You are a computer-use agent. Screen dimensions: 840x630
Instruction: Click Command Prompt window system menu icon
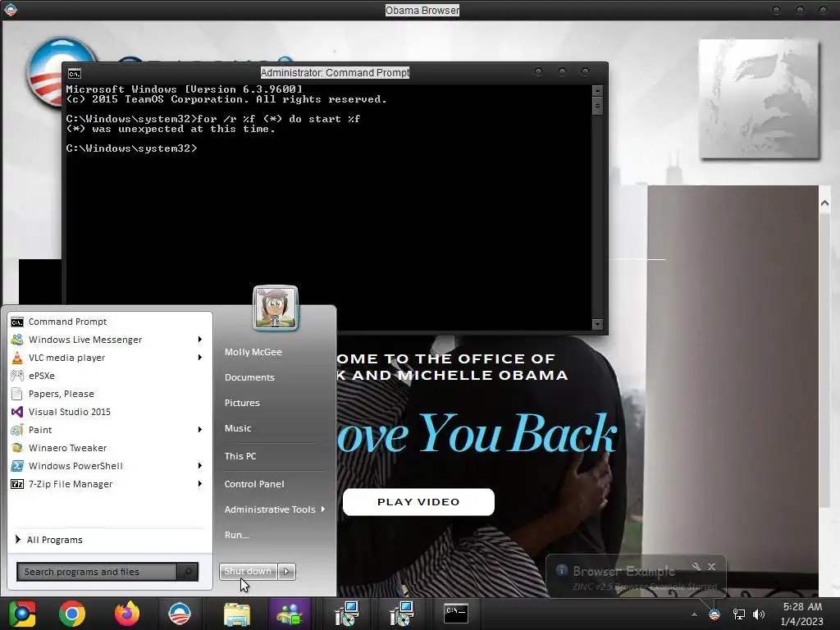(x=75, y=73)
